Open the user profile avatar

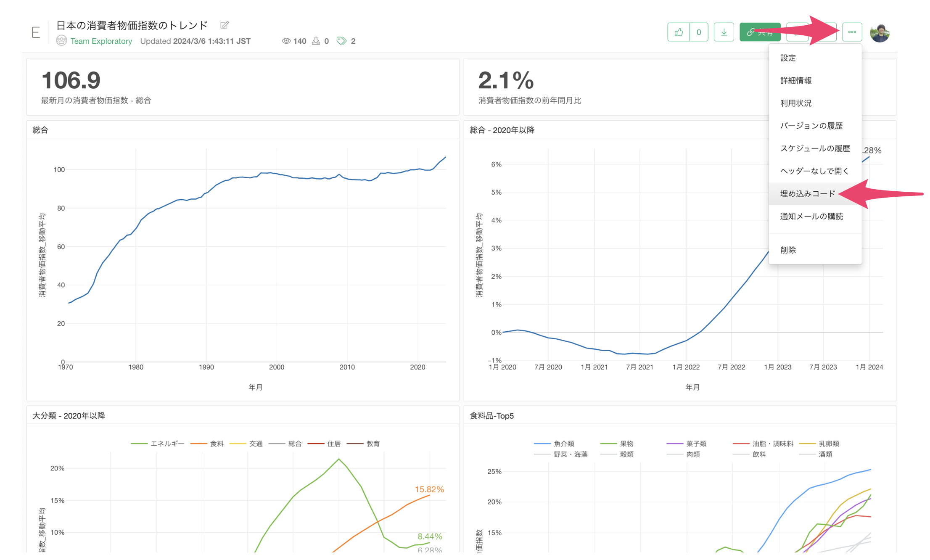pos(880,33)
